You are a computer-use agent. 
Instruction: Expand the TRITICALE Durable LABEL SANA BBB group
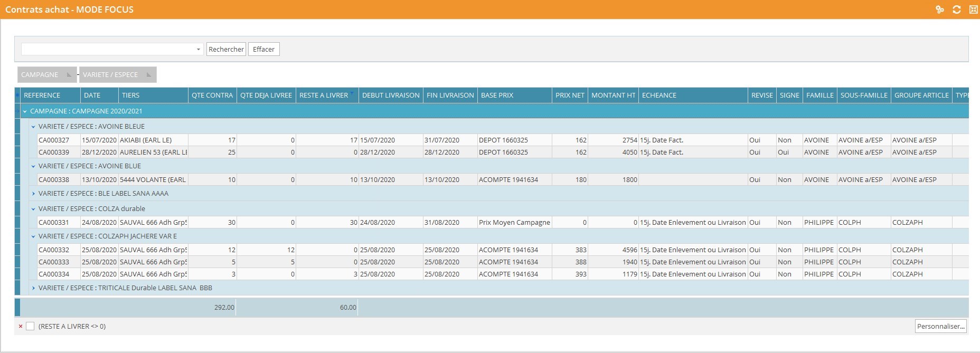tap(33, 288)
